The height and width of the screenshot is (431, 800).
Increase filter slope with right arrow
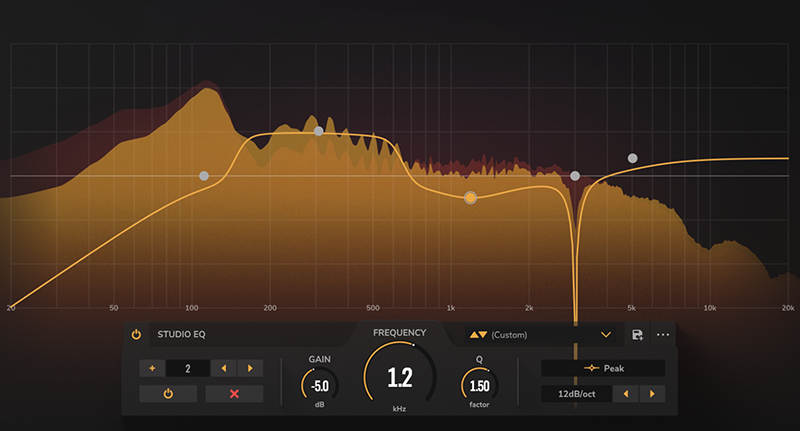click(653, 394)
